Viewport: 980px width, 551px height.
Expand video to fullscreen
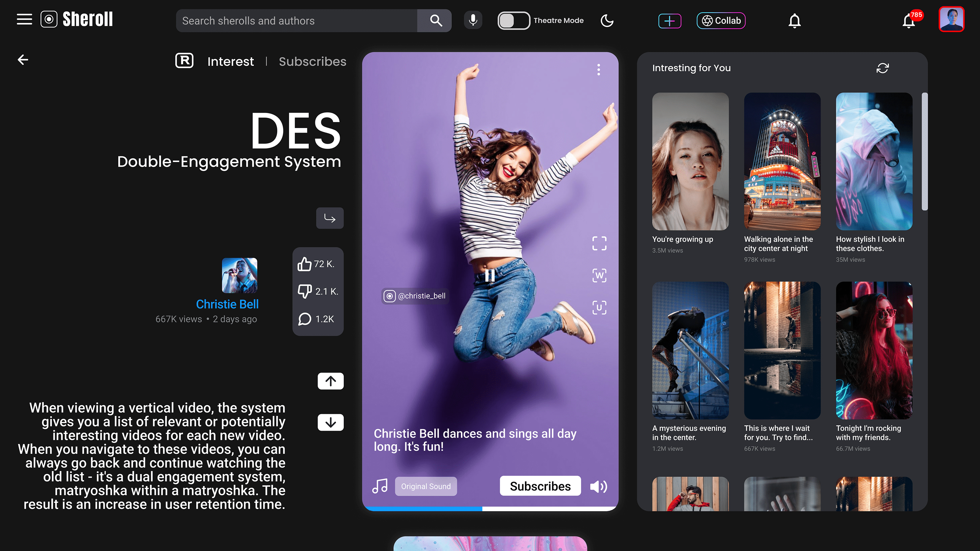pos(599,243)
